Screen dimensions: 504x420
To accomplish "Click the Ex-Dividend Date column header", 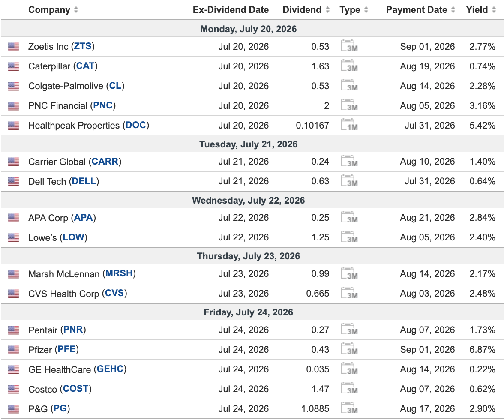I will [x=231, y=9].
